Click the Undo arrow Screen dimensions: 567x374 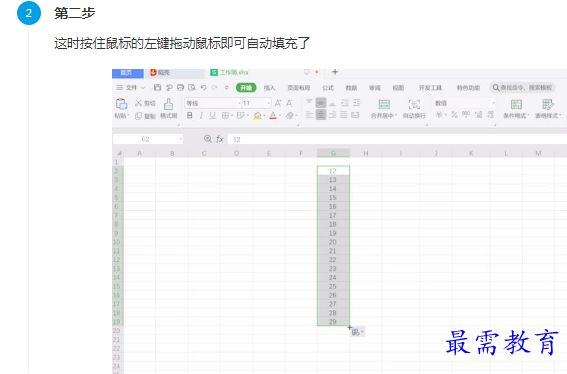click(x=203, y=88)
